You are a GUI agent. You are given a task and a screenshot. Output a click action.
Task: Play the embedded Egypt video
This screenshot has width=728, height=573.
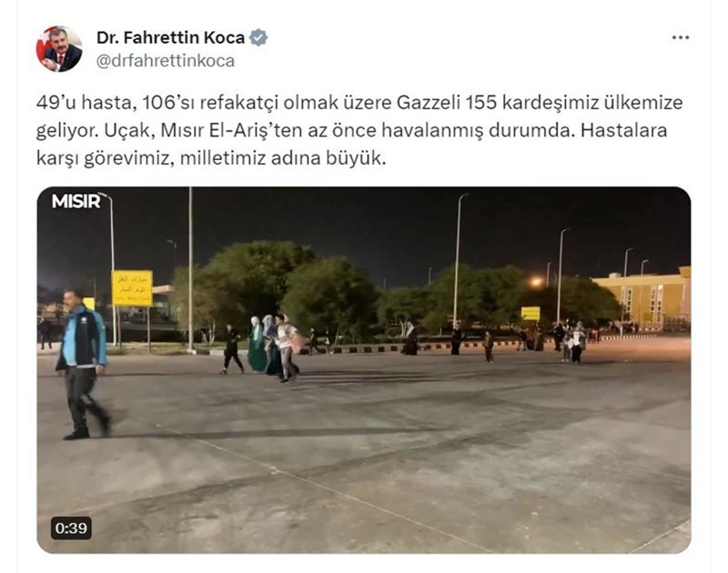(363, 370)
